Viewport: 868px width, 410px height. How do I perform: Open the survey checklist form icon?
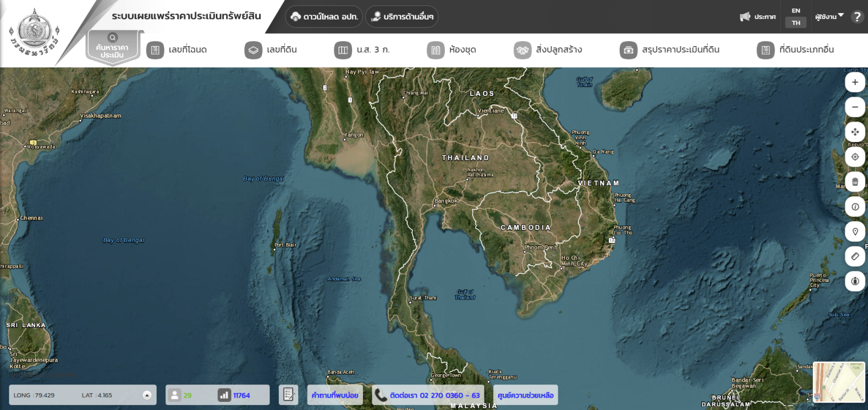pos(288,395)
